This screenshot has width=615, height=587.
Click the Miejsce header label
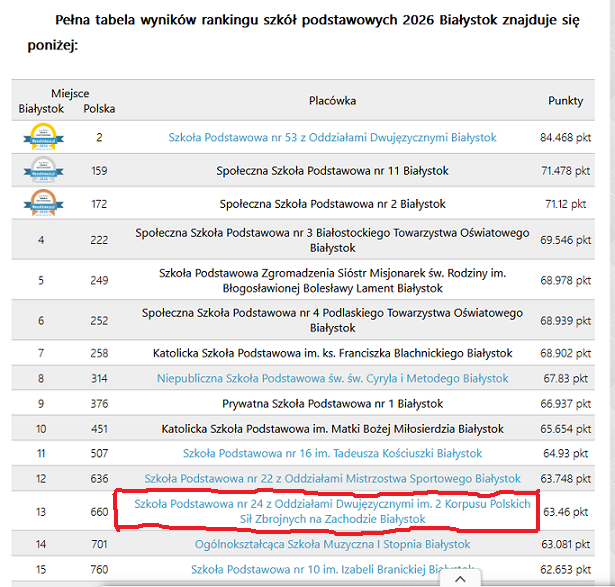[70, 93]
